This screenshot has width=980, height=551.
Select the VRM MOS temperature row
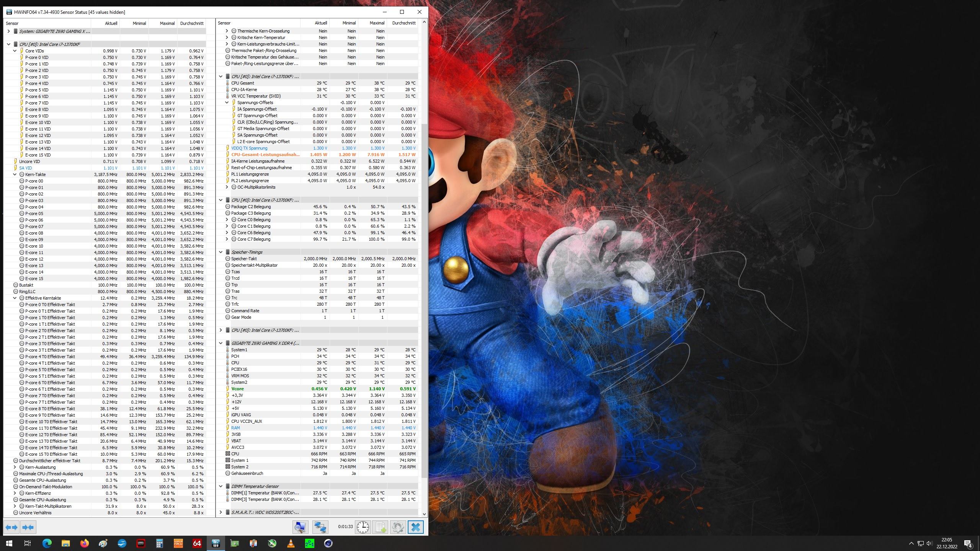tap(317, 376)
